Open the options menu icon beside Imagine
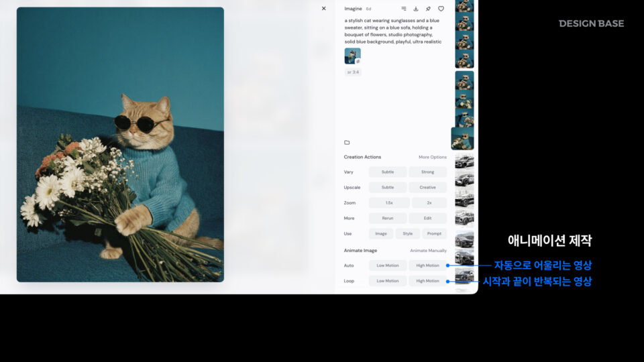 point(403,9)
